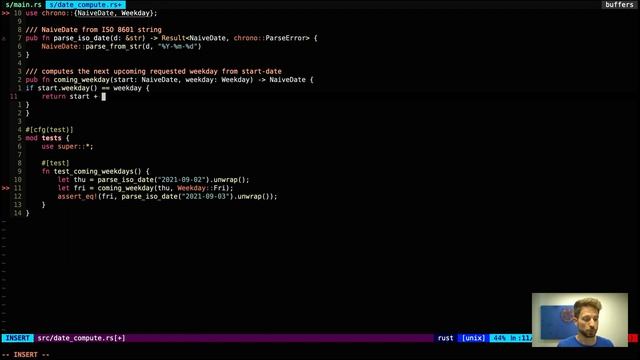Click the '/// NaiveDate from ISO 8601 string' comment
The width and height of the screenshot is (640, 360).
point(93,30)
